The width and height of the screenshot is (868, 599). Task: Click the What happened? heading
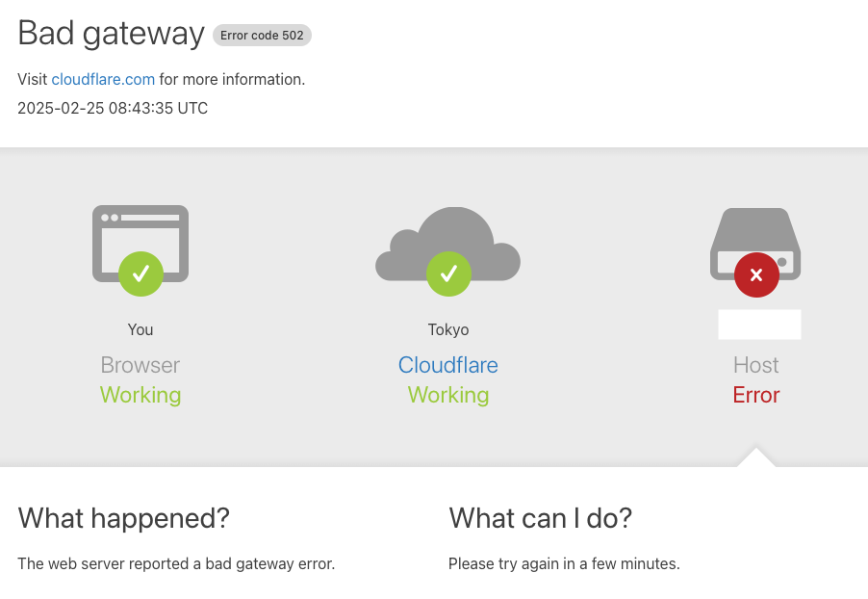pyautogui.click(x=124, y=518)
